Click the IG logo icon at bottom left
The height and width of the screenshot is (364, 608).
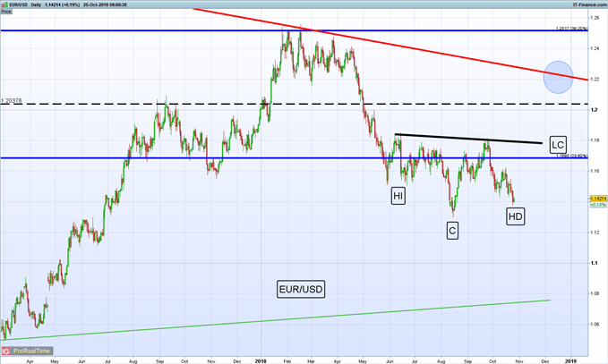click(5, 351)
